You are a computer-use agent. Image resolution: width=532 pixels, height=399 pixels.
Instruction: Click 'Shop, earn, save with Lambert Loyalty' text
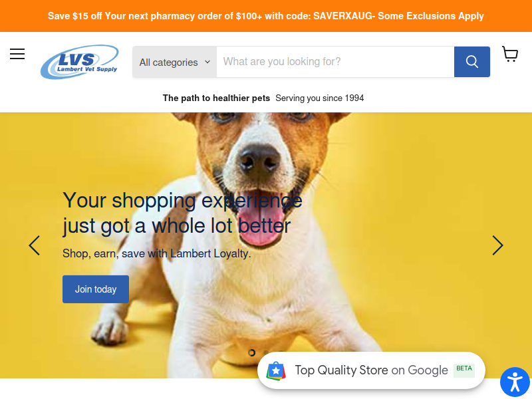click(x=157, y=253)
